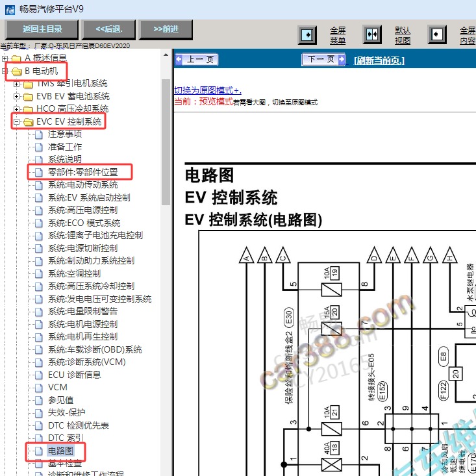Open the 参见值 page

click(60, 400)
